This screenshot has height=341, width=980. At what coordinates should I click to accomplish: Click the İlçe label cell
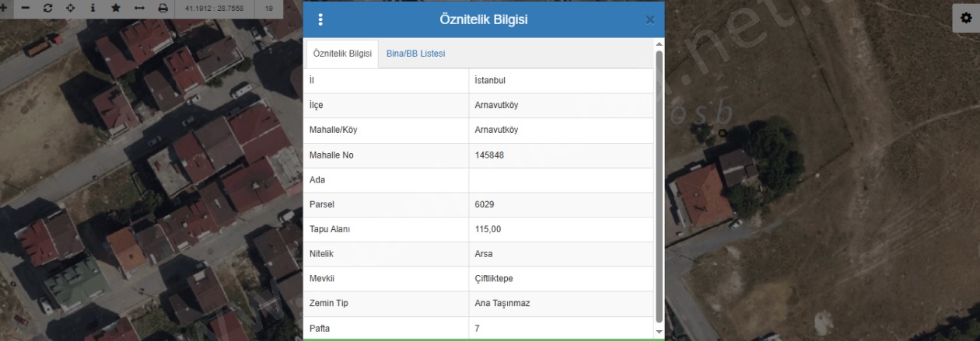[386, 106]
